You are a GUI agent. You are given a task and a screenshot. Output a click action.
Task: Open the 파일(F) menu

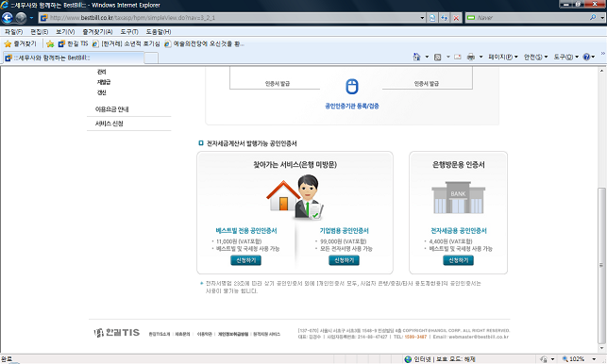[13, 32]
